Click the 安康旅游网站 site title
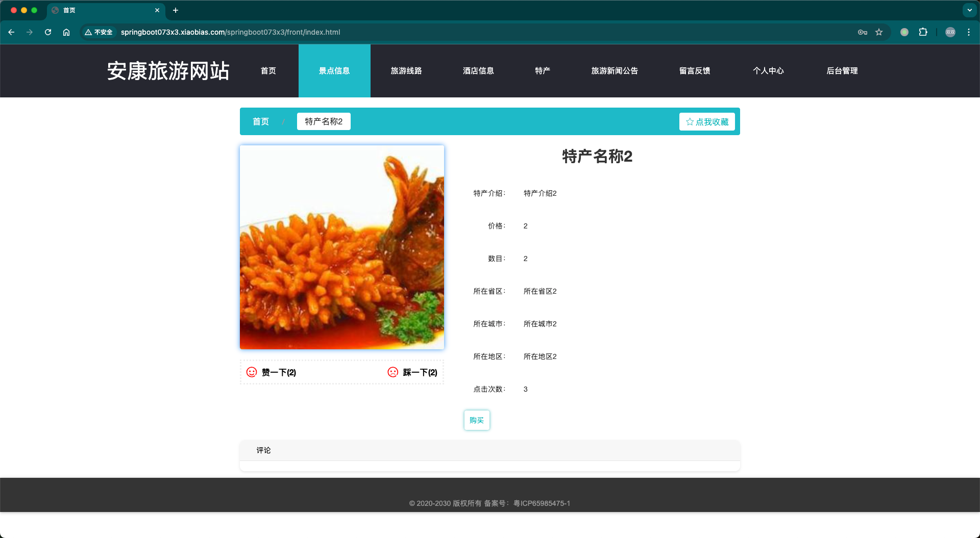The width and height of the screenshot is (980, 538). (x=168, y=71)
